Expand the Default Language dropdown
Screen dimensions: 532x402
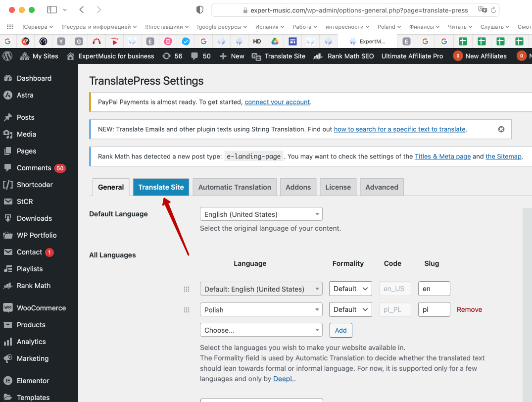(261, 214)
